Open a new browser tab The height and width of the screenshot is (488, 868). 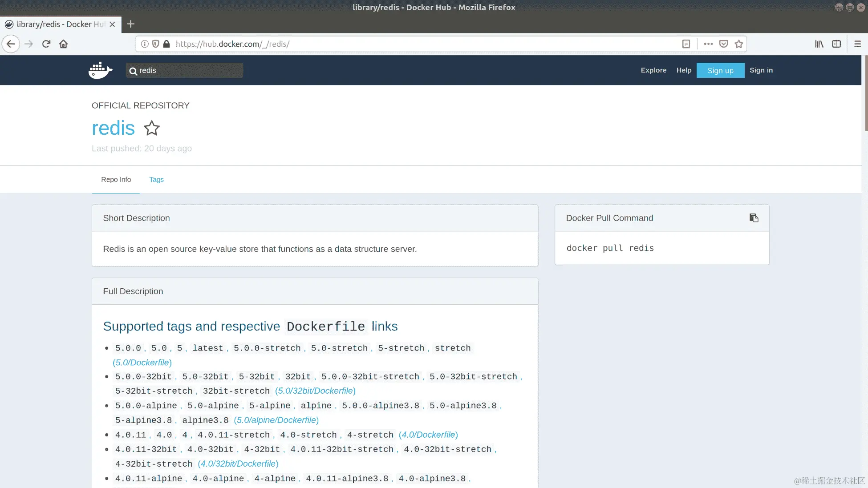tap(130, 24)
